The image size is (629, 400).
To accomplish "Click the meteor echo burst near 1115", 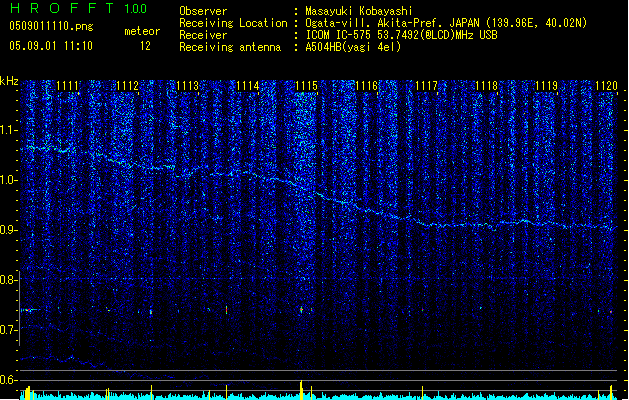I will [301, 310].
